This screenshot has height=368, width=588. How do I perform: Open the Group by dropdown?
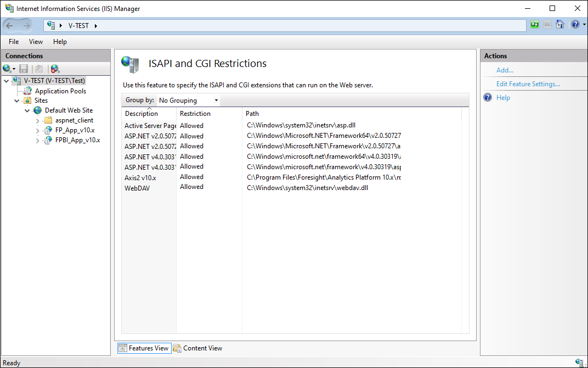[x=188, y=101]
